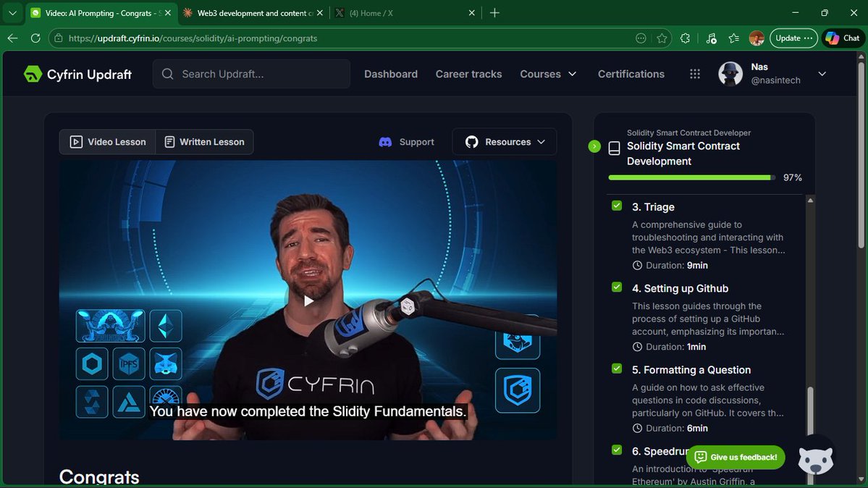The image size is (868, 488).
Task: Toggle checkbox for 3. Triage
Action: [617, 206]
